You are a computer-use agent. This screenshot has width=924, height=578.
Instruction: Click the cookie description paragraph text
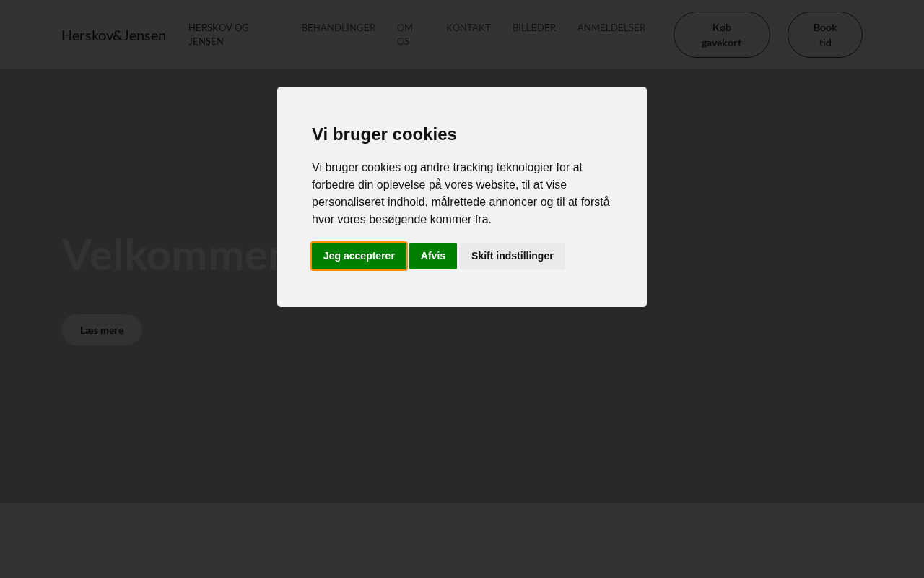(462, 193)
